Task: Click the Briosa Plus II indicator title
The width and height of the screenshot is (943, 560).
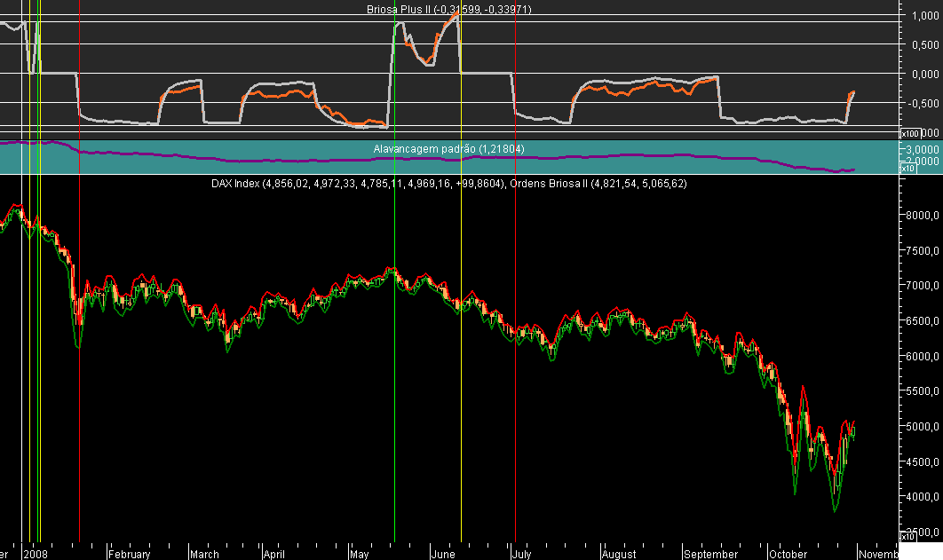Action: (449, 10)
